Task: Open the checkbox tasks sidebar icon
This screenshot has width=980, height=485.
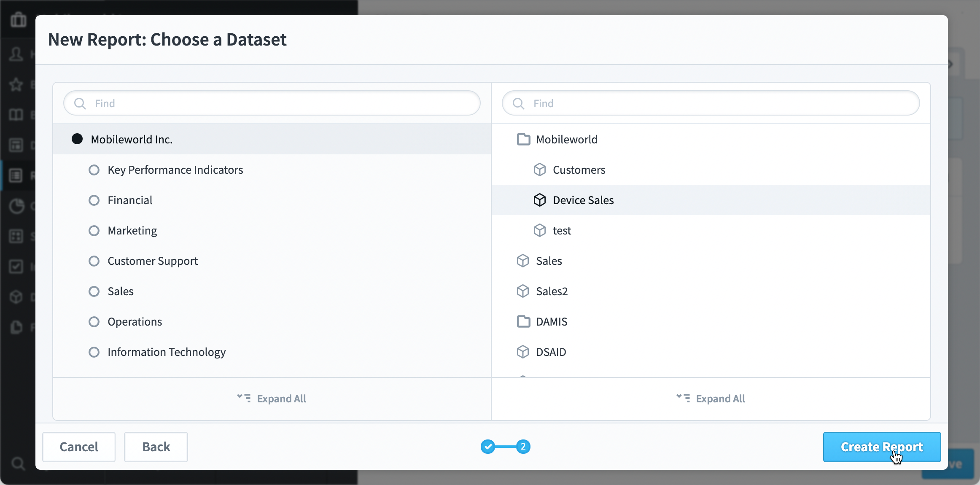Action: [16, 267]
